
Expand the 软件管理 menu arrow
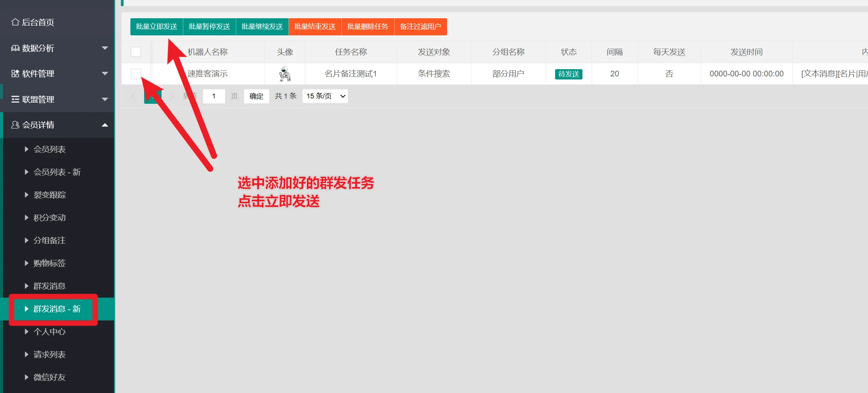105,73
